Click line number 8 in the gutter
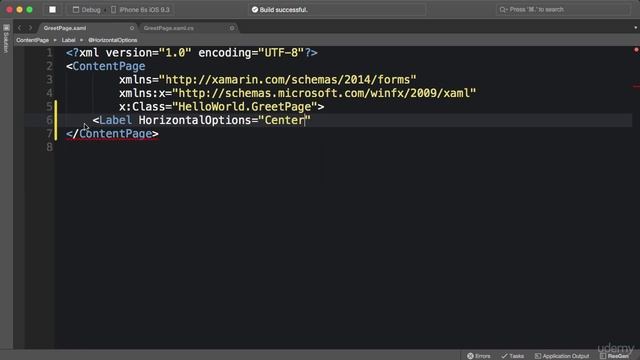 coord(49,147)
